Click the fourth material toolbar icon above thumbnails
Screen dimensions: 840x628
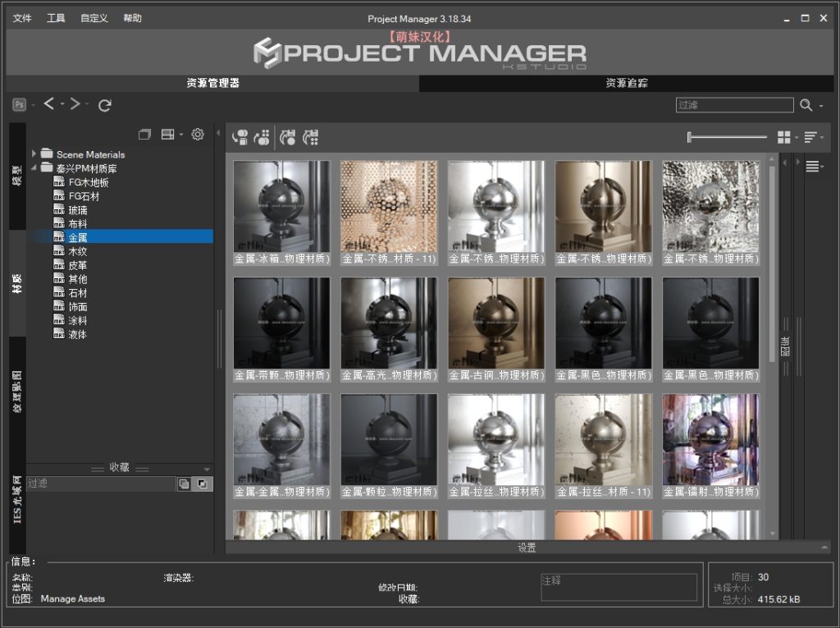click(311, 137)
